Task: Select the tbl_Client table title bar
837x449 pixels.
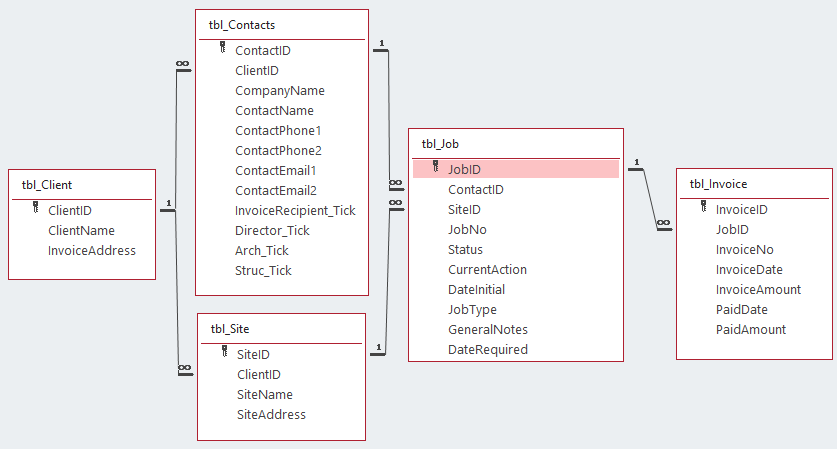Action: 47,185
